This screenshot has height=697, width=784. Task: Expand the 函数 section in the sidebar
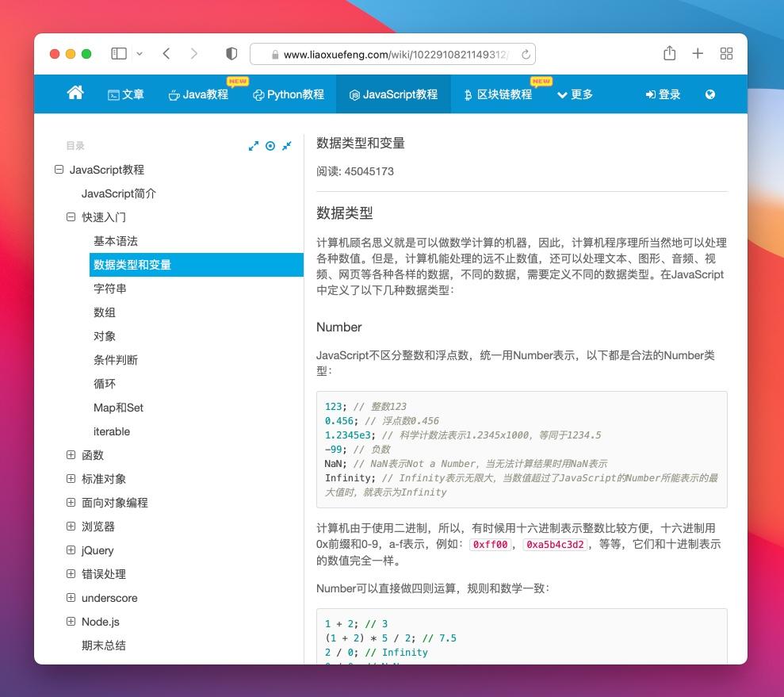pos(71,455)
